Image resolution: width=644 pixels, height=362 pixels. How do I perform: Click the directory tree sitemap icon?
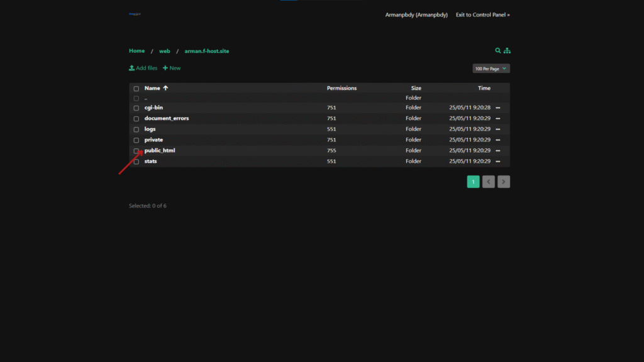[x=507, y=51]
